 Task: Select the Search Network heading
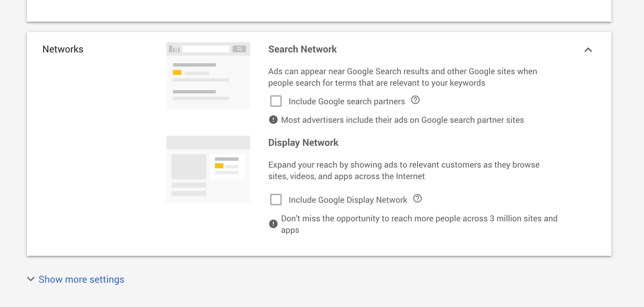(303, 49)
